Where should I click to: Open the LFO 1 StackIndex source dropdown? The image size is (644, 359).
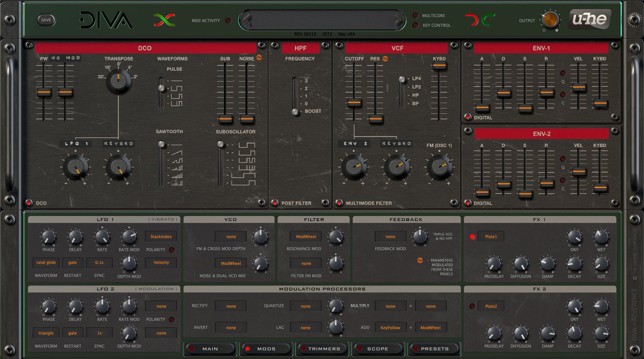click(x=161, y=236)
